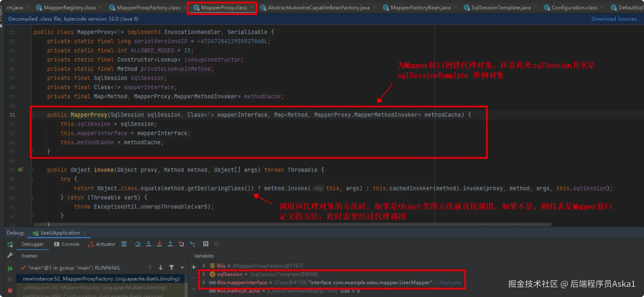Add new watch with plus icon
Viewport: 644px width, 297px height.
click(193, 267)
